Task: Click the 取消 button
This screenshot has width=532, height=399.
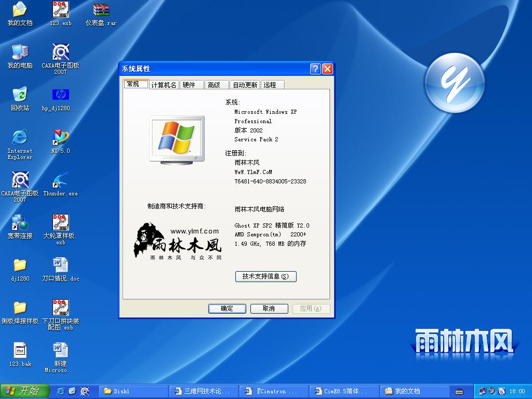Action: [x=269, y=309]
